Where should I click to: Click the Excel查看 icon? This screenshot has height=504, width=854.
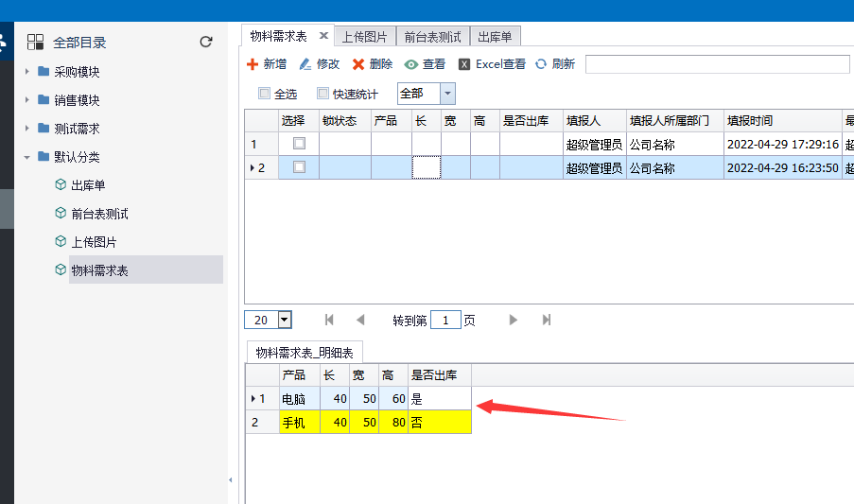(464, 64)
